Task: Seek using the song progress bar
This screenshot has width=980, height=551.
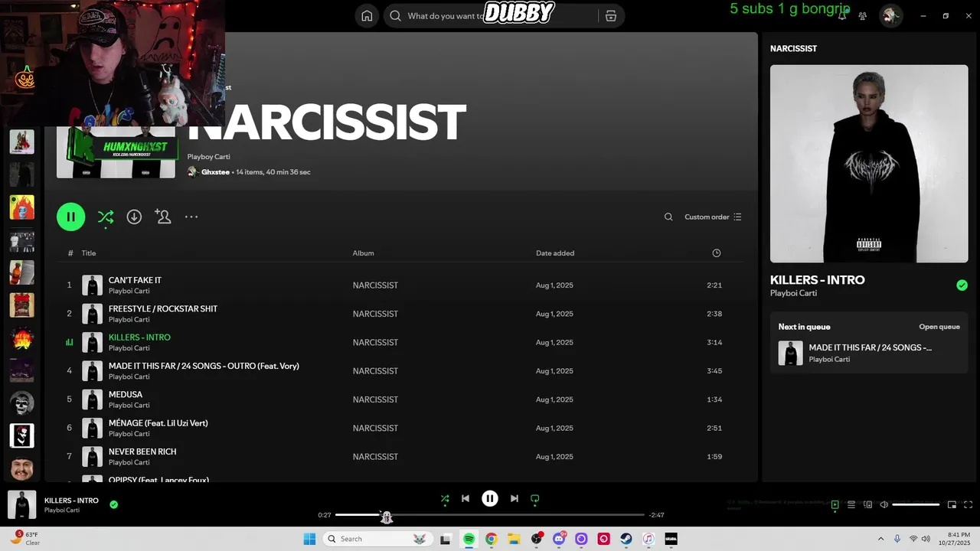Action: coord(490,515)
